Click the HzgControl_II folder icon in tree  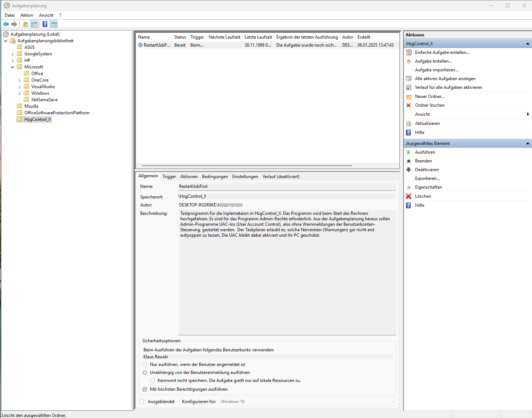[19, 119]
